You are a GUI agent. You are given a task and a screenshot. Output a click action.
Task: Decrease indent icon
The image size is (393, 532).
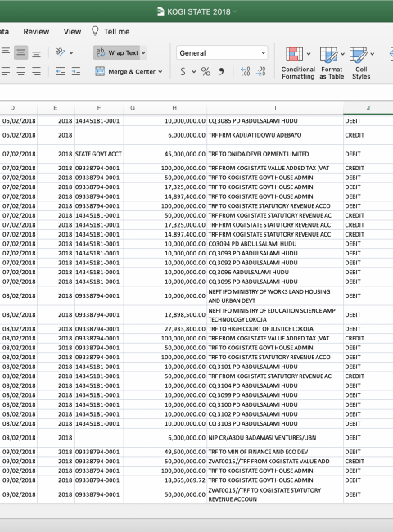click(x=61, y=71)
